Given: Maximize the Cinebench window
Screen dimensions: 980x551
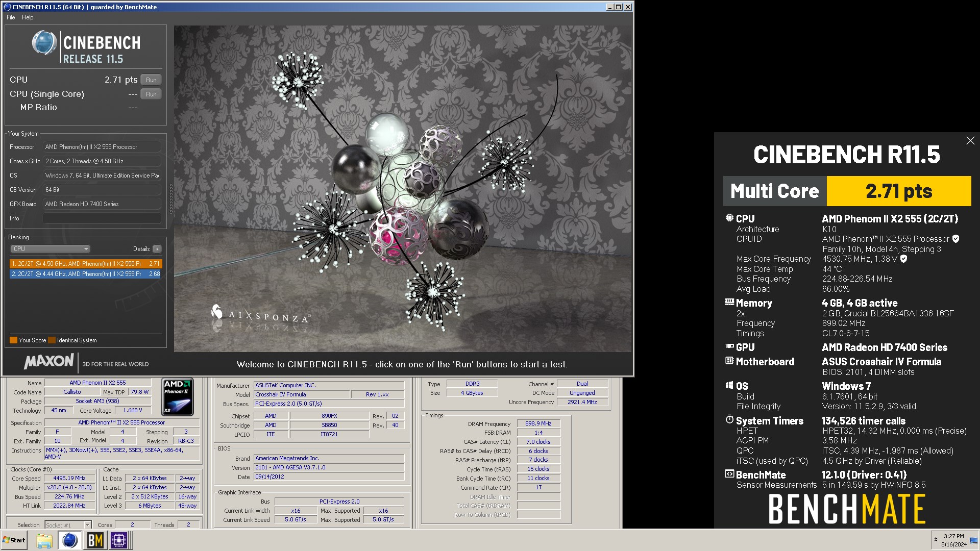Looking at the screenshot, I should coord(619,7).
